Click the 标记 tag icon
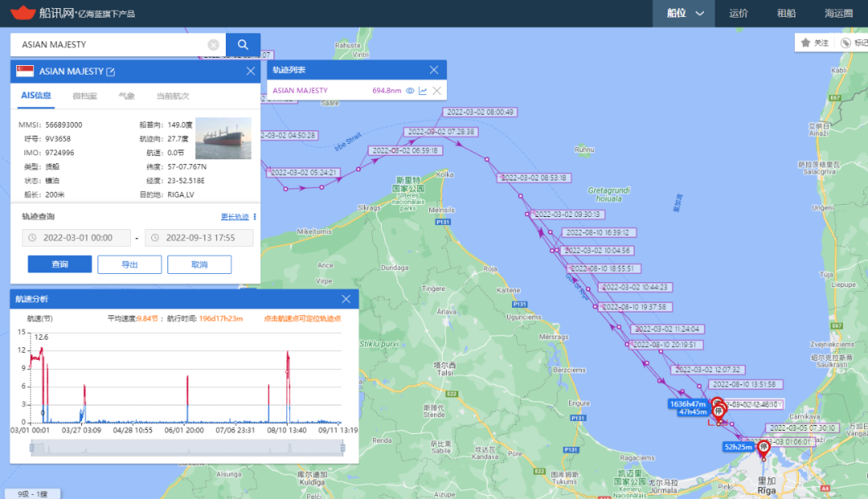Image resolution: width=868 pixels, height=499 pixels. [x=845, y=43]
